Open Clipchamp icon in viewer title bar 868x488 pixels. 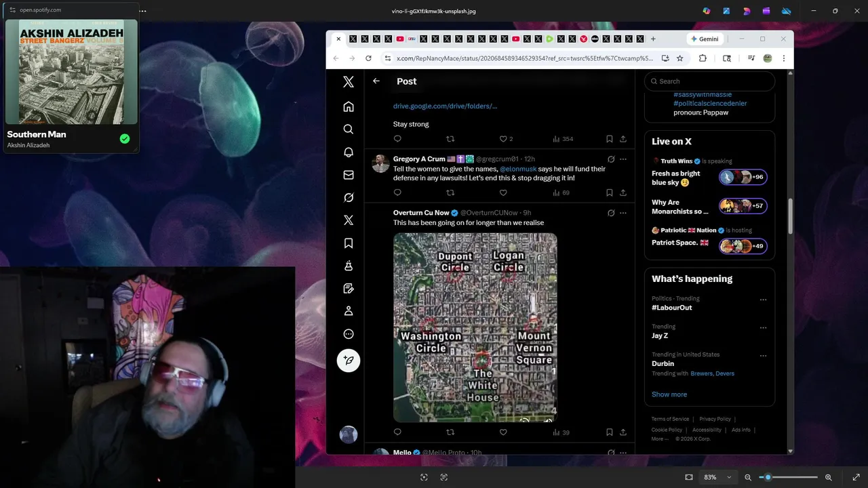766,11
